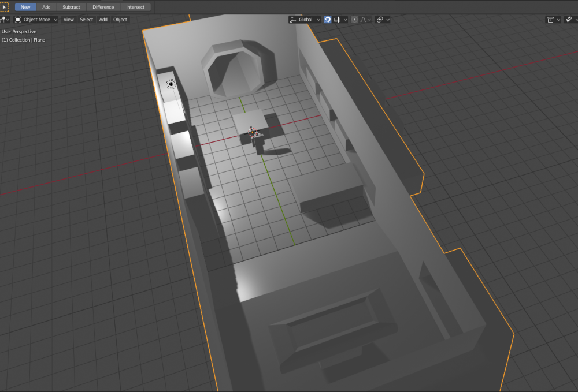This screenshot has height=392, width=578.
Task: Click the object visibility filter icon
Action: coord(550,20)
